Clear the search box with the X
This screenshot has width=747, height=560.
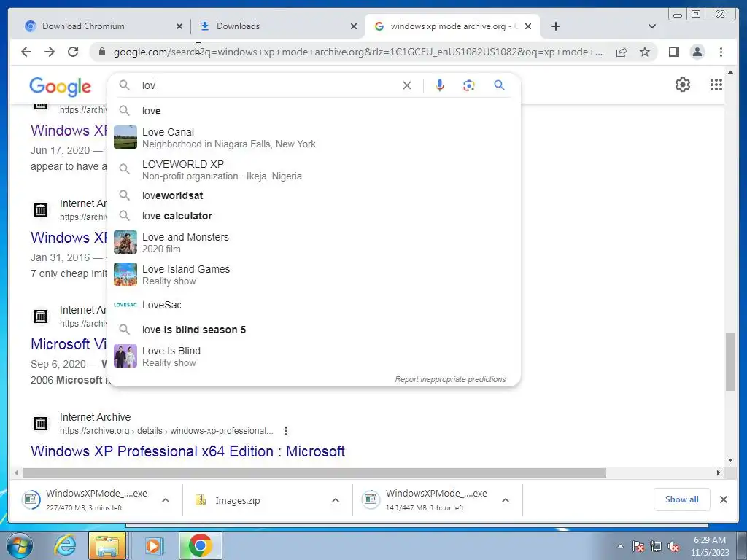[407, 85]
